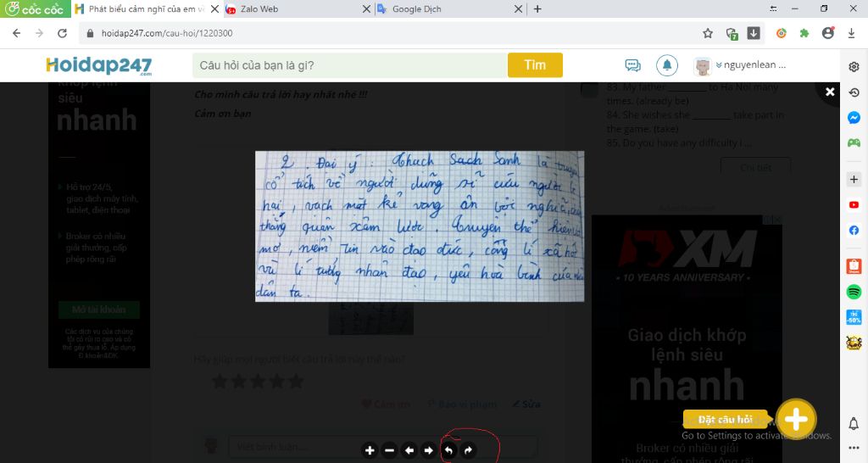Switch to the Google Dịch tab
Image resolution: width=868 pixels, height=463 pixels.
point(442,8)
